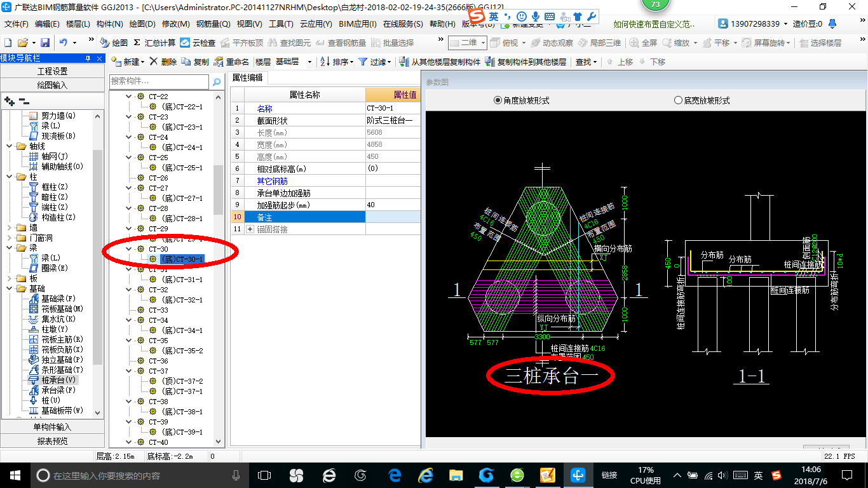Pin the 模块导航栏 panel
This screenshot has width=868, height=488.
(x=88, y=58)
